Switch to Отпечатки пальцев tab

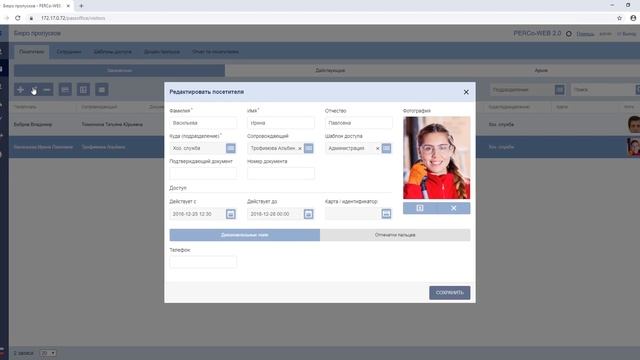(395, 235)
